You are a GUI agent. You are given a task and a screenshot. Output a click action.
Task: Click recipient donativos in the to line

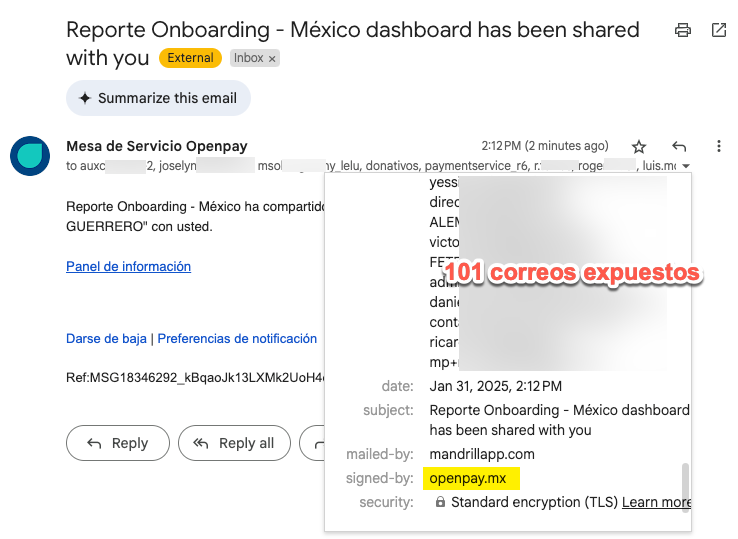(x=392, y=166)
